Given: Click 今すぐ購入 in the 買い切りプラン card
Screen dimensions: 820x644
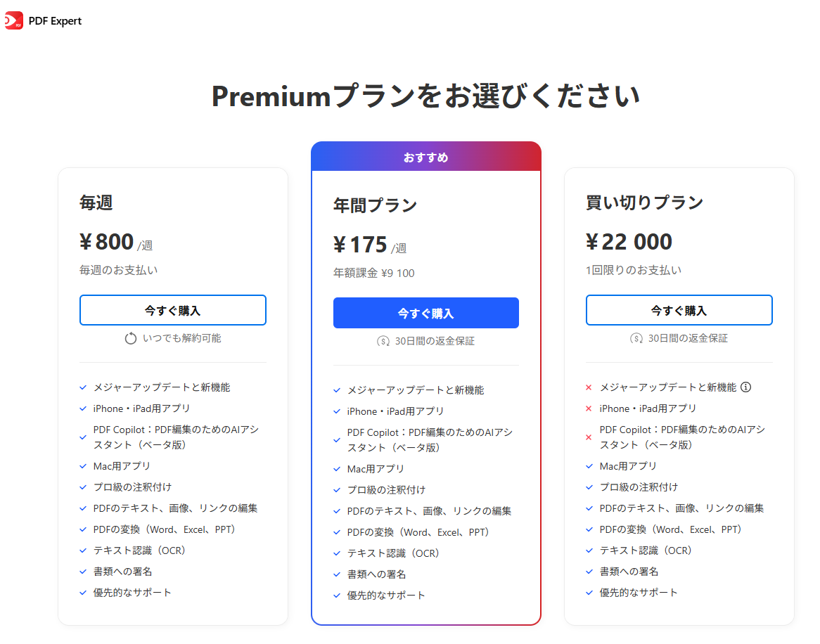Looking at the screenshot, I should point(679,310).
